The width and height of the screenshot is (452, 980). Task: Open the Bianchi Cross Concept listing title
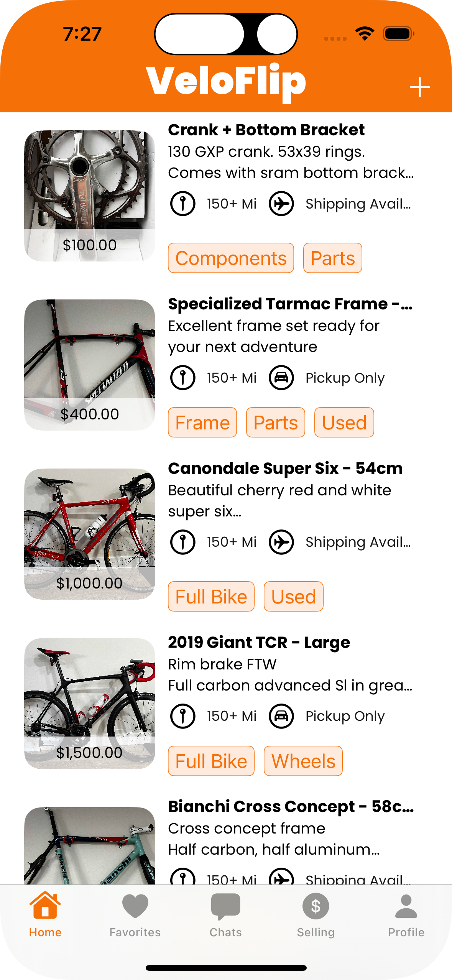tap(291, 806)
